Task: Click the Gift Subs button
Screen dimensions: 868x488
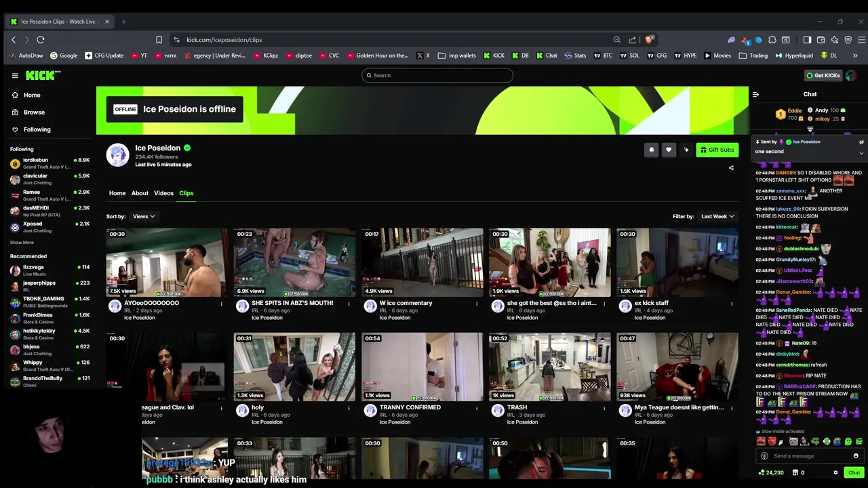Action: [717, 150]
